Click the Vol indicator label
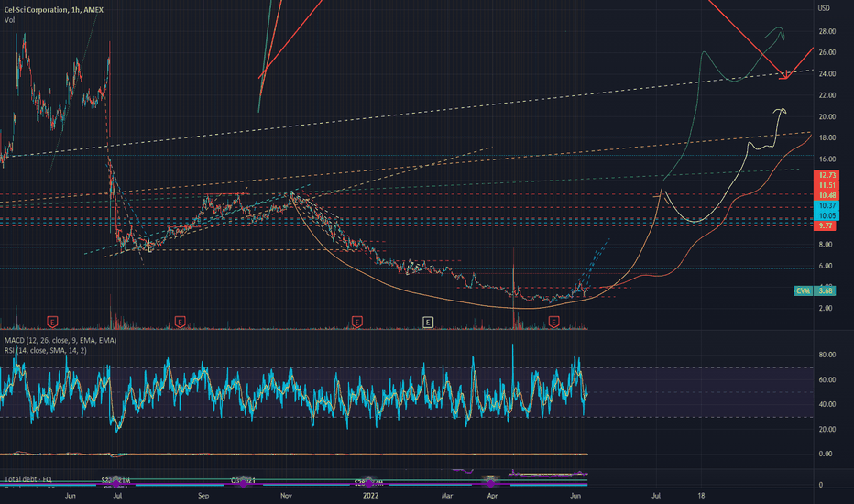This screenshot has width=854, height=504. (9, 20)
